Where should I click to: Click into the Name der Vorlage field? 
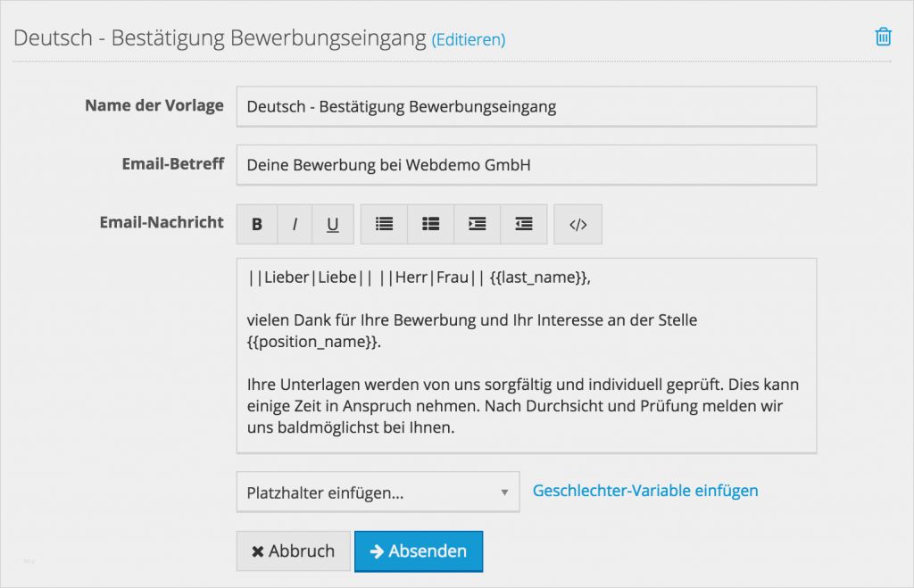point(527,105)
